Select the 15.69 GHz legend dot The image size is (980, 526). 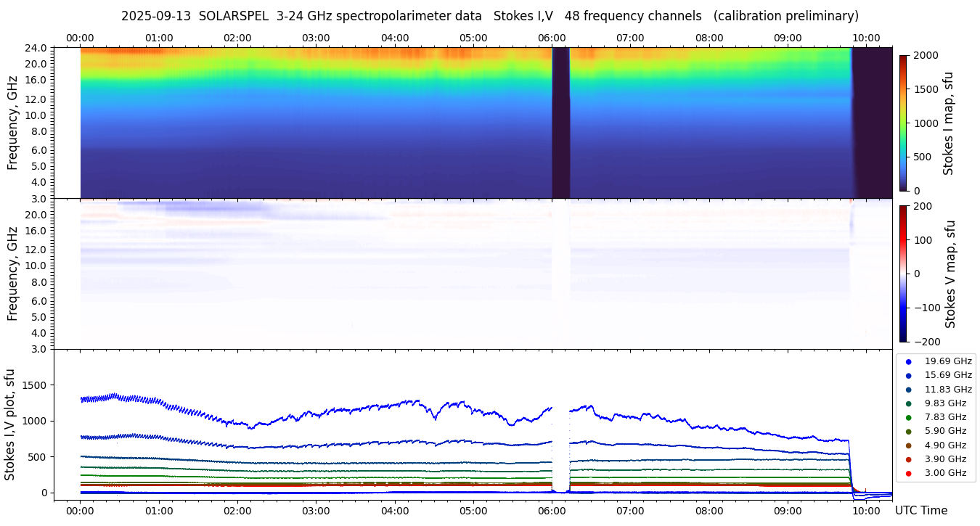point(908,375)
